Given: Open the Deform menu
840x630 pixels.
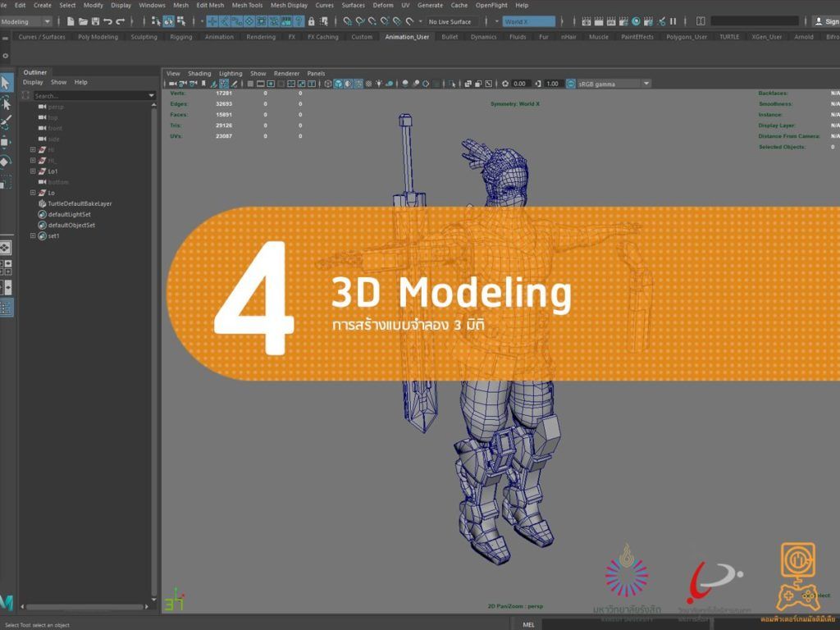Looking at the screenshot, I should pyautogui.click(x=383, y=6).
